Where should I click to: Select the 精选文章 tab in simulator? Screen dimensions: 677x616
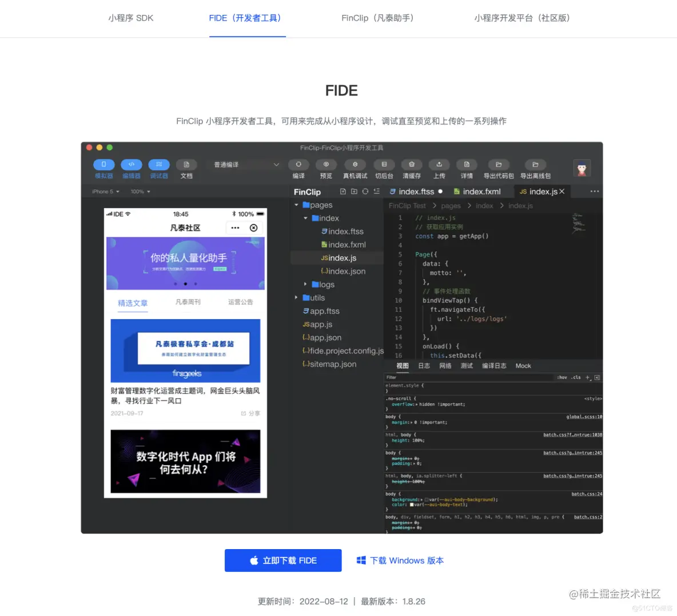coord(133,303)
